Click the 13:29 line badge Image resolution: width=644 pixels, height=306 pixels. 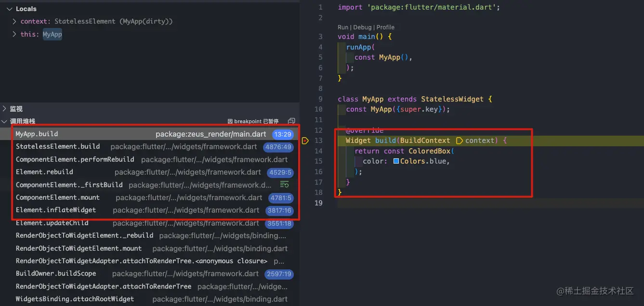283,134
